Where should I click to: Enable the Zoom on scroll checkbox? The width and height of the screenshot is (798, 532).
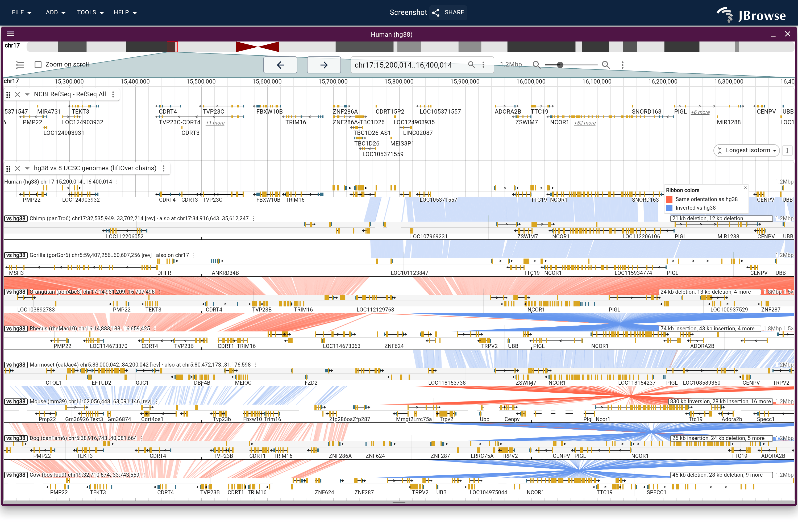tap(38, 64)
